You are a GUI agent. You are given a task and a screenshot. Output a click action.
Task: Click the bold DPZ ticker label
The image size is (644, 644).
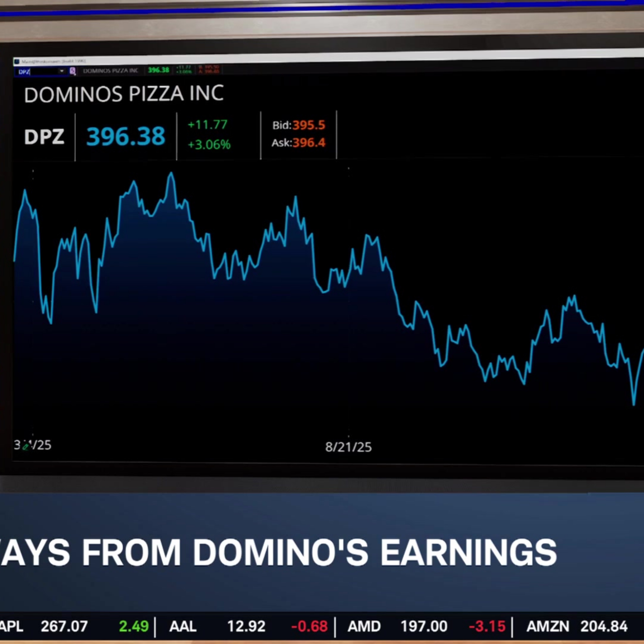click(44, 137)
